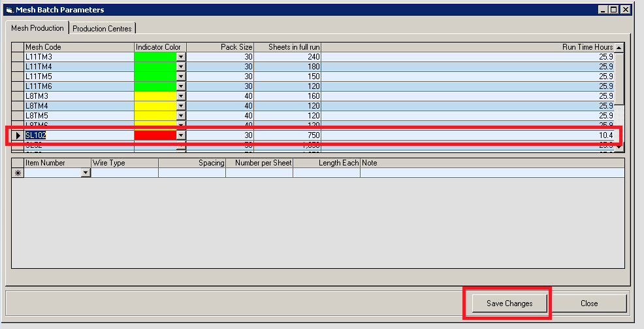Image resolution: width=644 pixels, height=329 pixels.
Task: Select the L11TM3 mesh code cell
Action: tap(79, 57)
